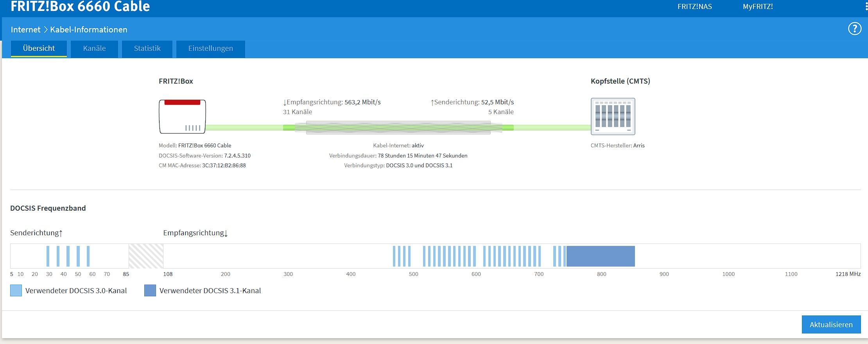Click the DOCSIS-Software-Version 7.2.4.5.310 text
Screen dimensions: 868x344
[x=204, y=156]
